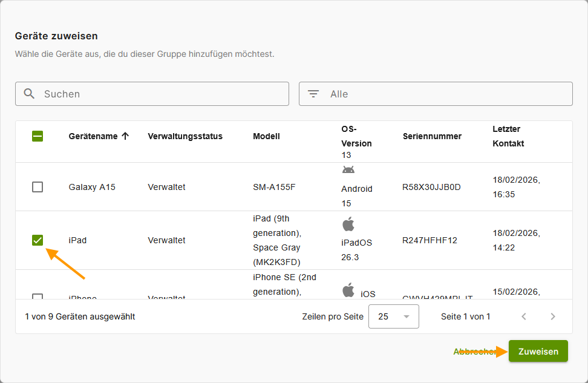Click the sort arrow beside Gerätename

pyautogui.click(x=125, y=136)
